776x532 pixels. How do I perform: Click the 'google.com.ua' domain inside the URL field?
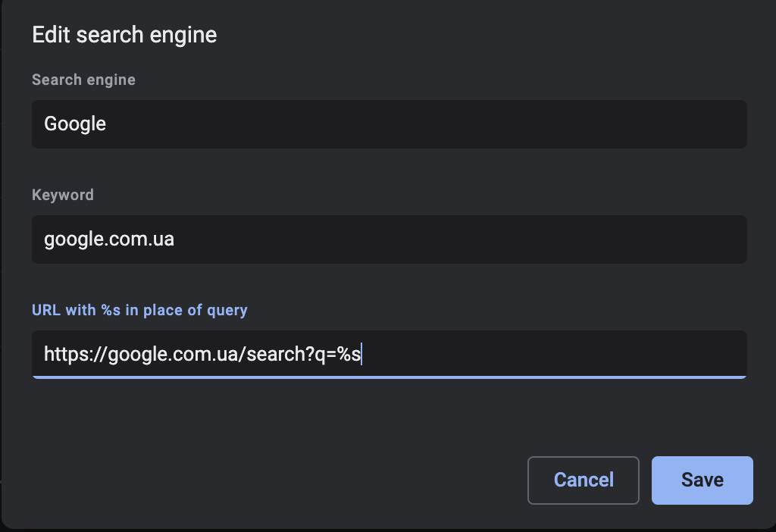click(173, 354)
